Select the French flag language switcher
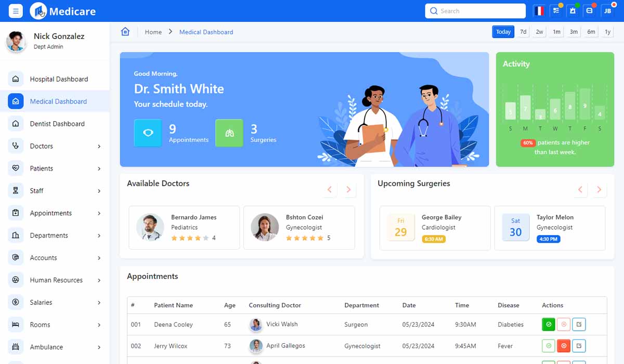 (x=539, y=10)
